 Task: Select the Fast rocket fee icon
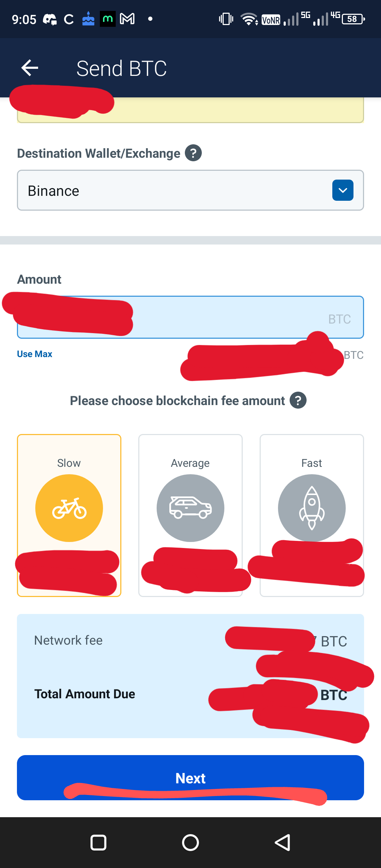point(312,508)
